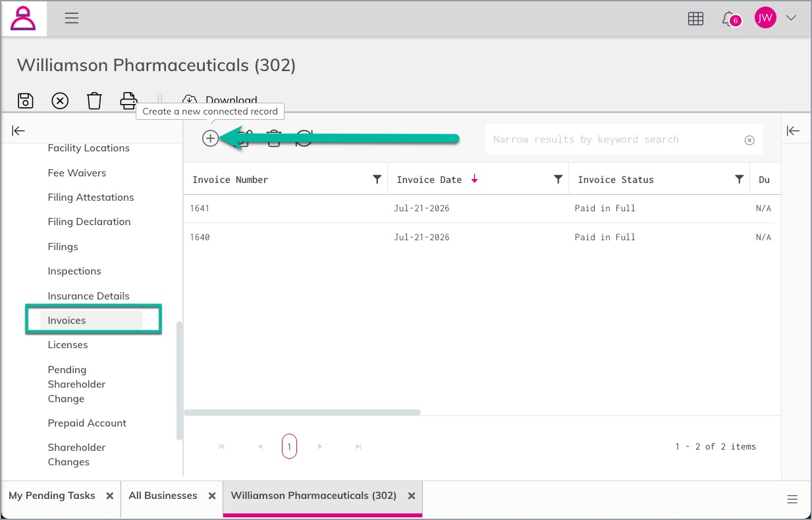Viewport: 812px width, 520px height.
Task: Click the printer icon
Action: pos(128,101)
